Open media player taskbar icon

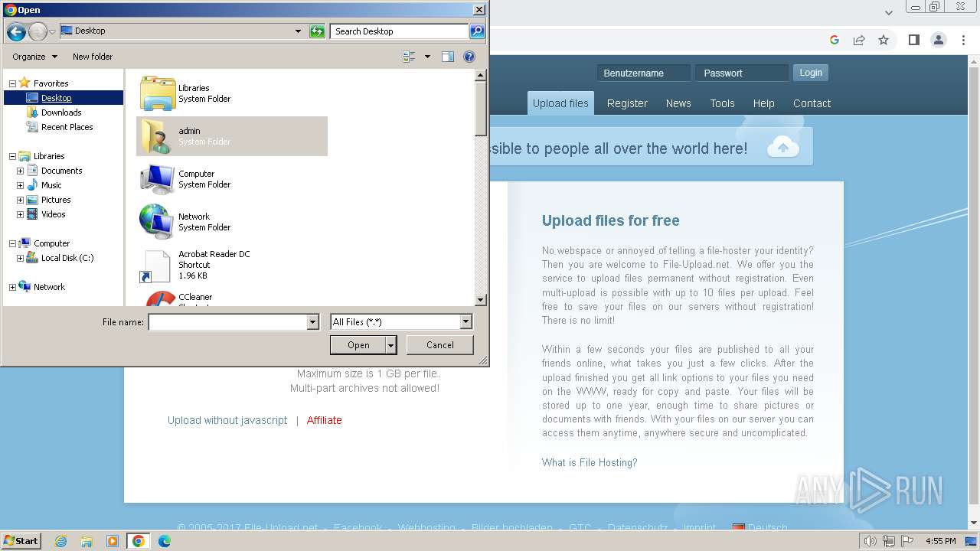pos(113,541)
